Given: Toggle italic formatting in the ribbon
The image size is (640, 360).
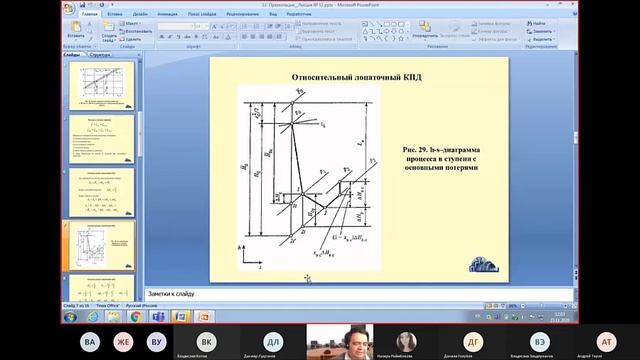Looking at the screenshot, I should tap(170, 37).
